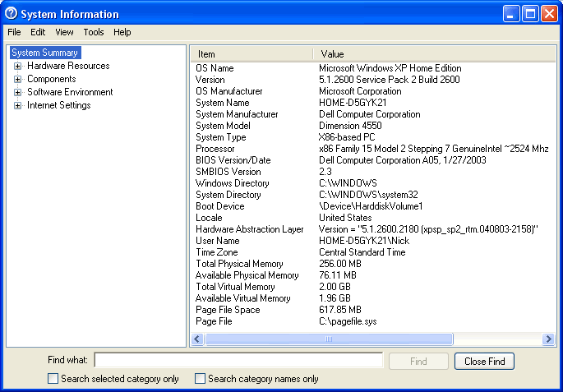Screen dimensions: 563x392
Task: Click the horizontal scrollbar right arrow
Action: coord(548,339)
